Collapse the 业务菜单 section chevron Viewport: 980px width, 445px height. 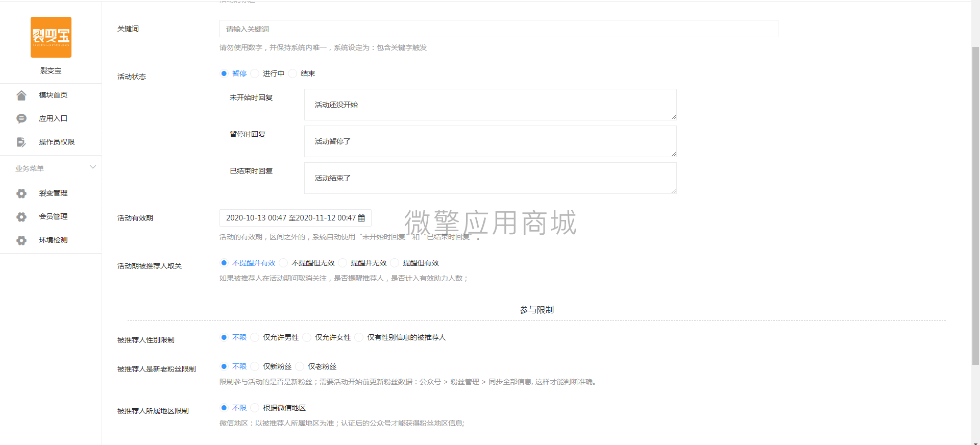tap(93, 167)
